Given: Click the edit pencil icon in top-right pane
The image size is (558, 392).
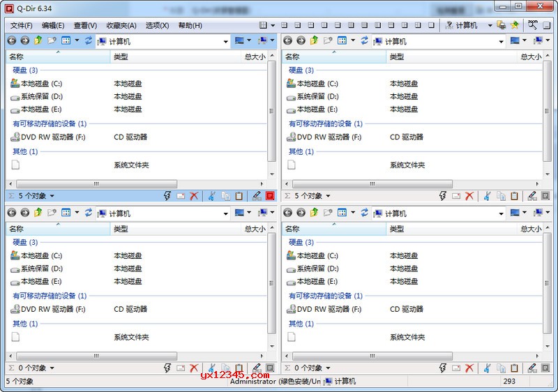Looking at the screenshot, I should coord(532,195).
